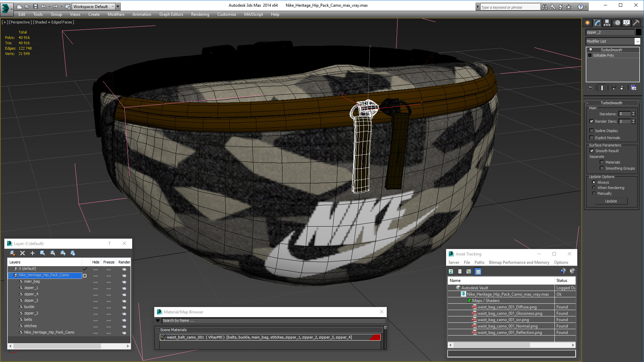This screenshot has height=362, width=644.
Task: Open Favorites star icon
Action: (x=569, y=7)
